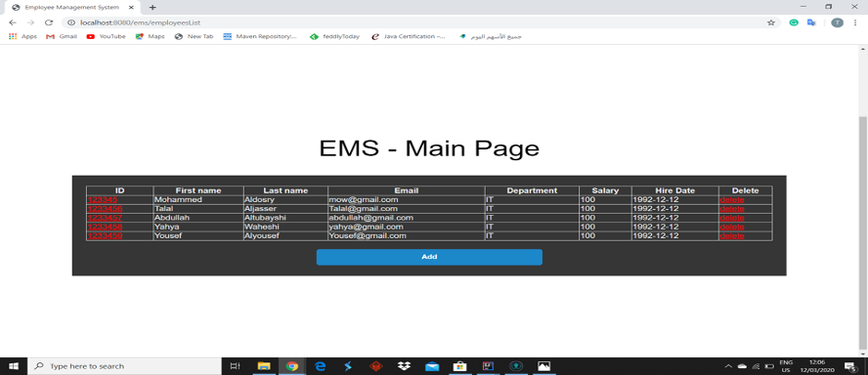Image resolution: width=868 pixels, height=375 pixels.
Task: Open the Windows Start menu
Action: (14, 366)
